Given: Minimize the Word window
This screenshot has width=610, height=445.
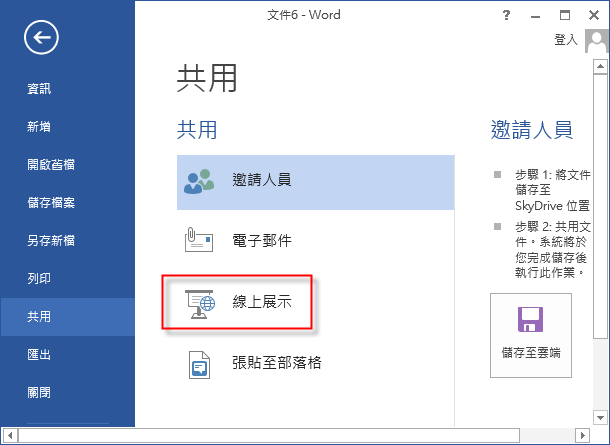Looking at the screenshot, I should (535, 16).
